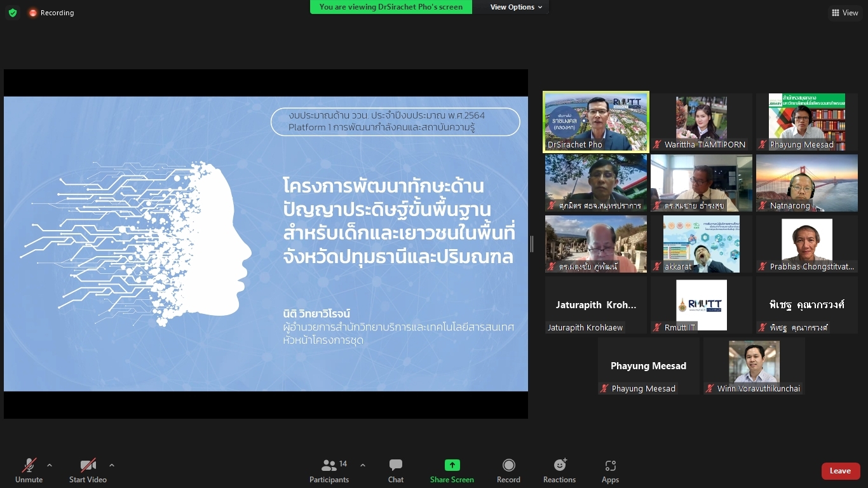The width and height of the screenshot is (868, 488).
Task: Select DrSirachet Pho's video tile
Action: (595, 122)
